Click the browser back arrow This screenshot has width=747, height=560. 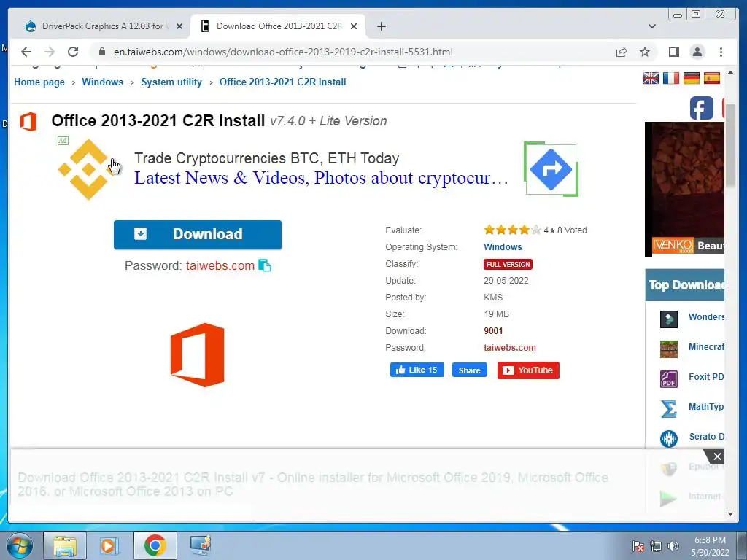pos(26,52)
